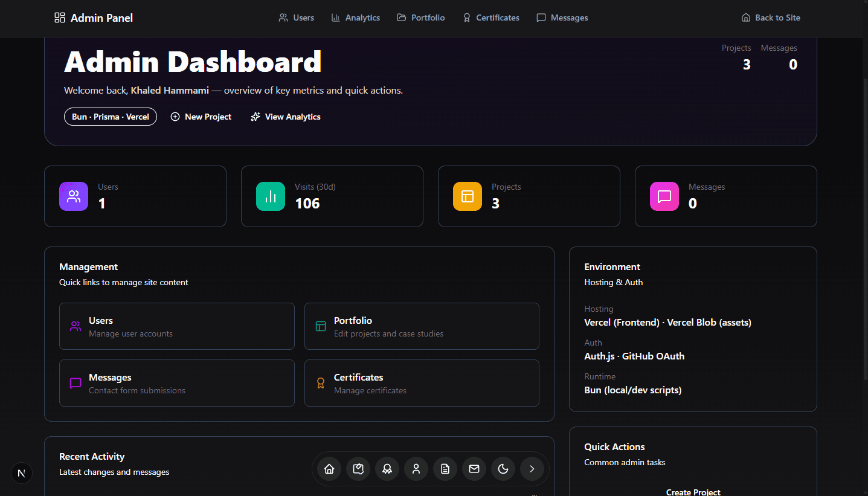Screen dimensions: 868x496
Task: Open the Portfolio management card
Action: coord(422,326)
